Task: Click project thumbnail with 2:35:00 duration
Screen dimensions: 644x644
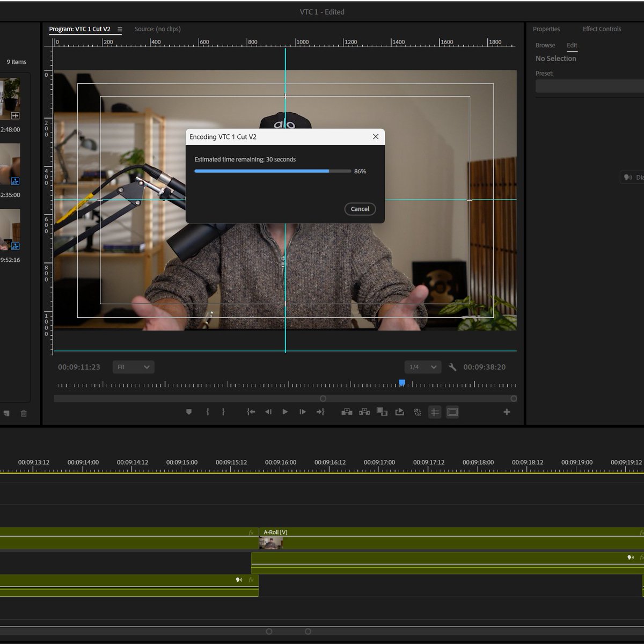Action: pos(10,164)
